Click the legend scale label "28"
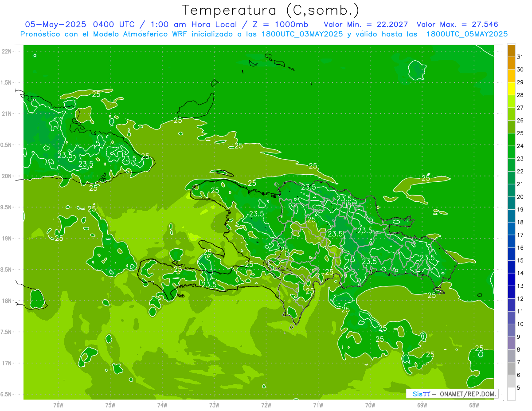 coord(520,95)
